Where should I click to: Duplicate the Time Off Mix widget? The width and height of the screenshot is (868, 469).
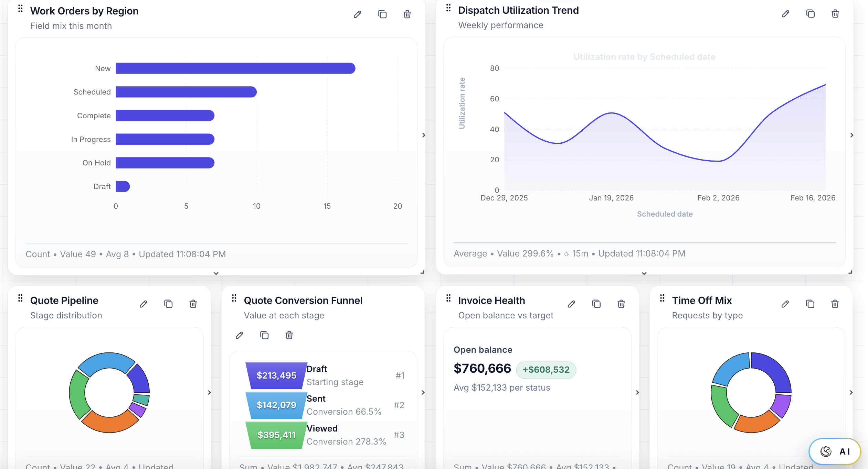click(x=809, y=304)
